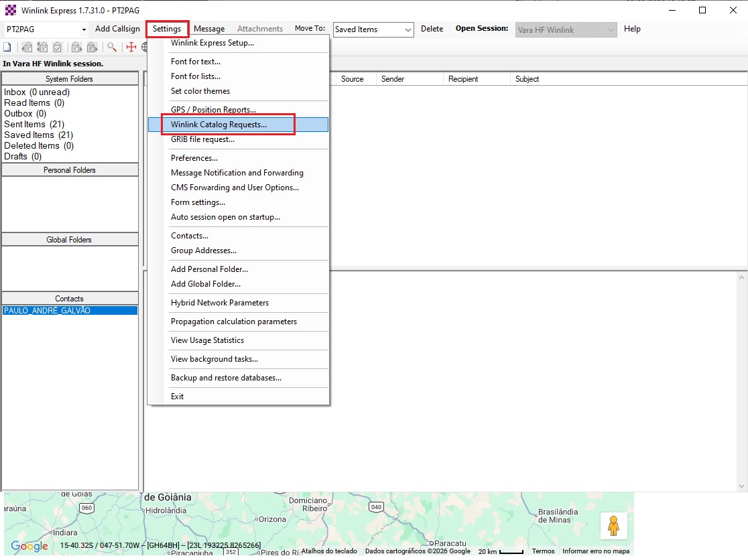
Task: Click the Add Callsign button
Action: tap(117, 29)
